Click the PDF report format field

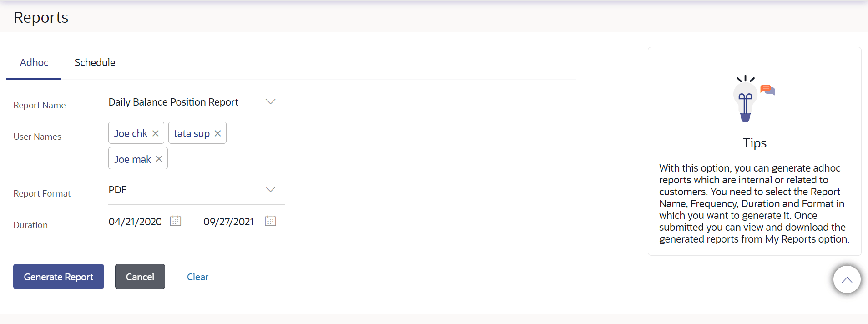(182, 190)
